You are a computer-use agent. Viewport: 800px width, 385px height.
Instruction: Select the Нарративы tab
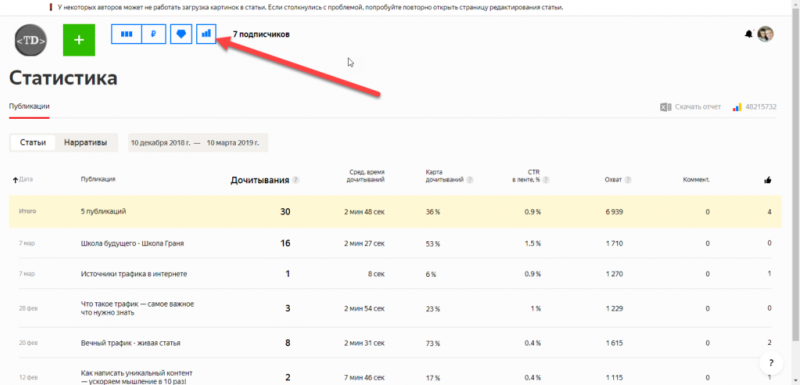86,143
